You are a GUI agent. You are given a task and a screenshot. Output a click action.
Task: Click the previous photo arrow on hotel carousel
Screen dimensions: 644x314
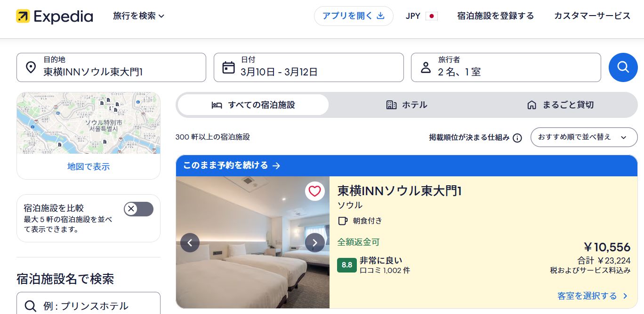[190, 242]
